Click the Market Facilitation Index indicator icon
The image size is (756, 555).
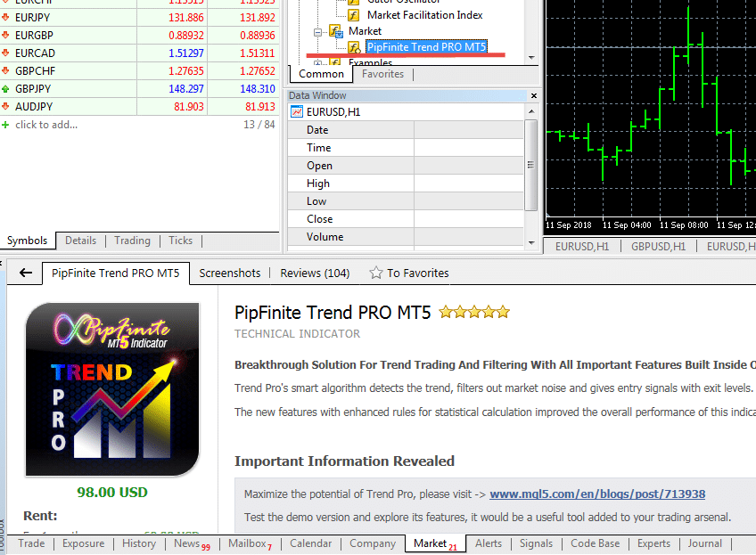[355, 15]
